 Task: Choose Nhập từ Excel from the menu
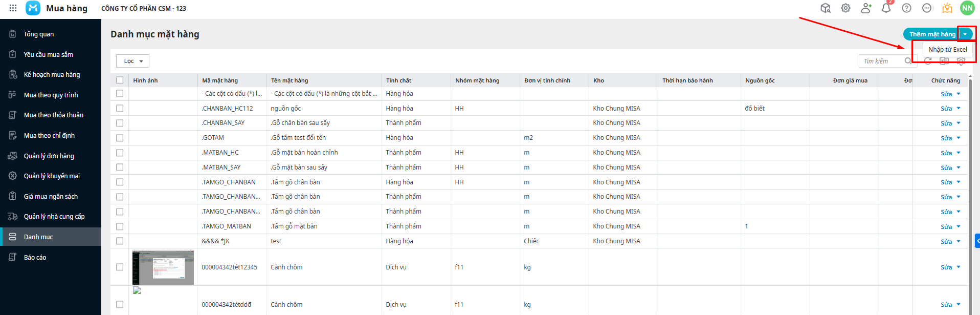pos(947,50)
